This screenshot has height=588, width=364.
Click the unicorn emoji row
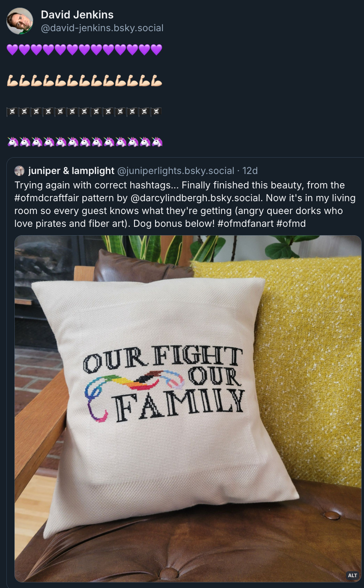[84, 142]
